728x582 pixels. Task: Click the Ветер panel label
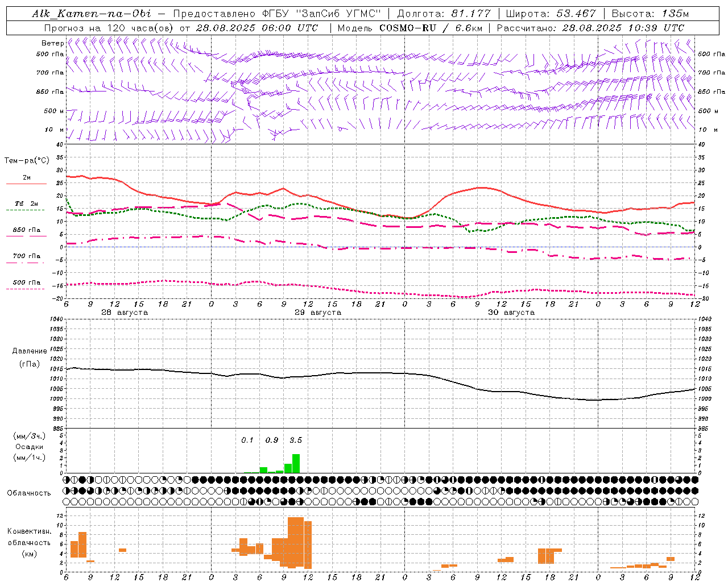point(52,43)
